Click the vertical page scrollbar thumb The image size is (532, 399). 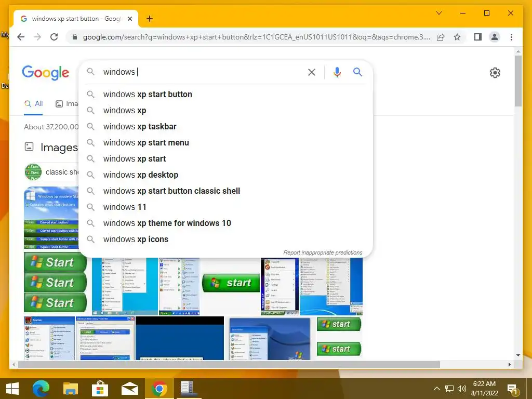pos(518,81)
